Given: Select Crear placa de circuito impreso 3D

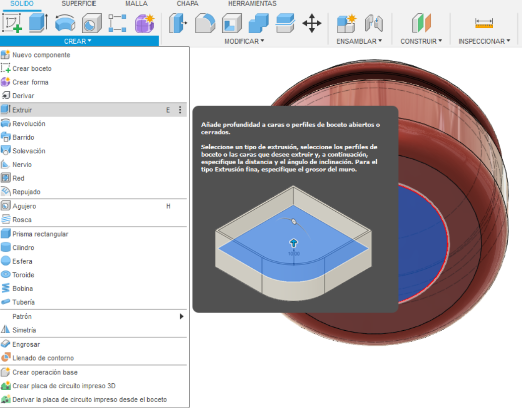Looking at the screenshot, I should 94,386.
